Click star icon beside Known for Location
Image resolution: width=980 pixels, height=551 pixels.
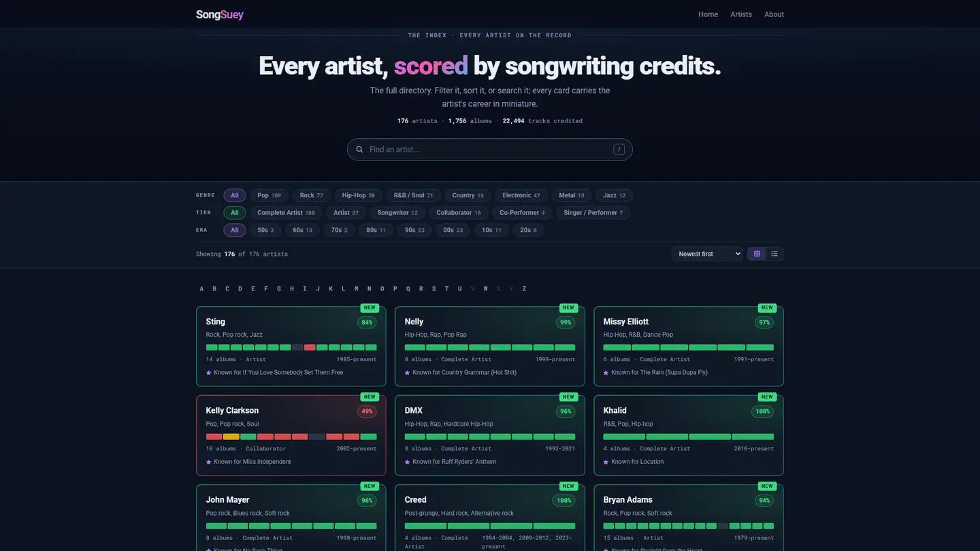pos(606,462)
